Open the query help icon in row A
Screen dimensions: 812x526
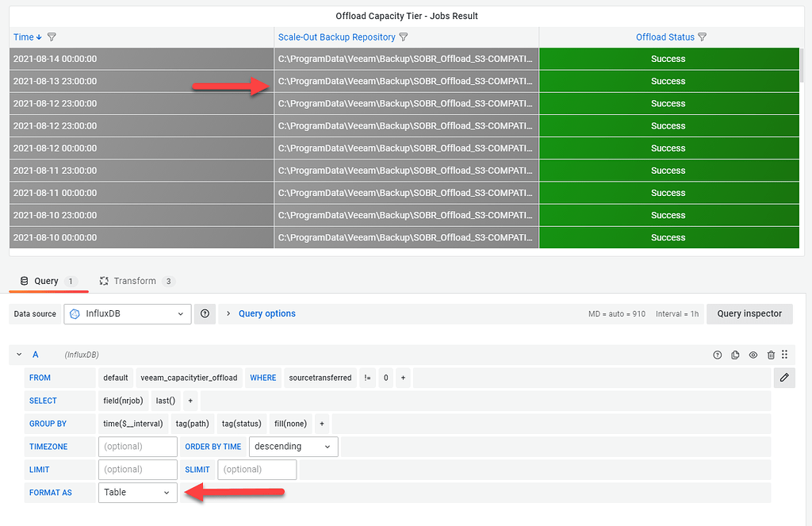click(718, 355)
